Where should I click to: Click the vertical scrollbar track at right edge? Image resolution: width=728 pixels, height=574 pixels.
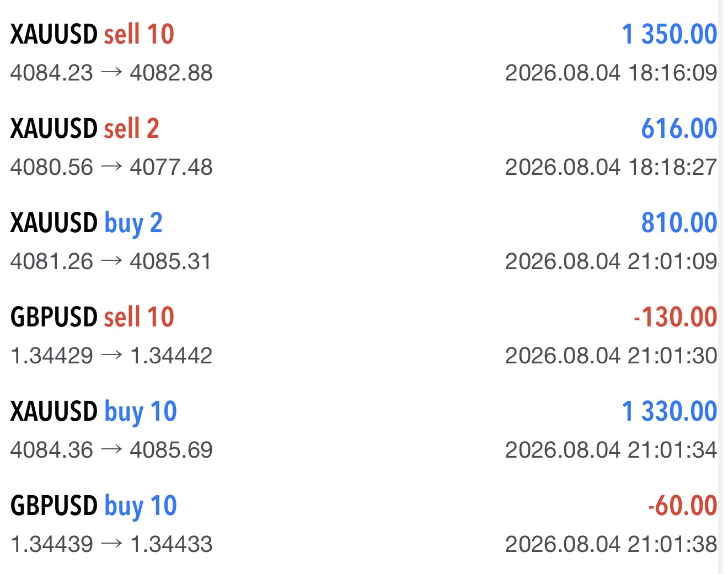click(721, 287)
